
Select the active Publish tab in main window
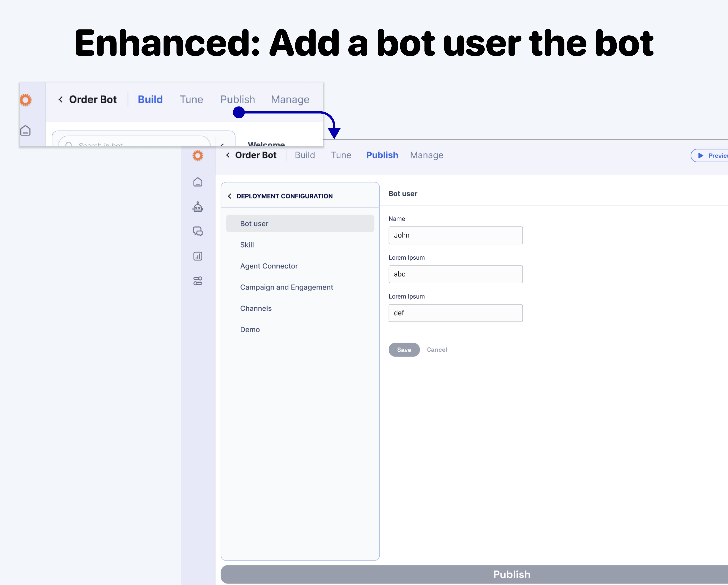382,155
